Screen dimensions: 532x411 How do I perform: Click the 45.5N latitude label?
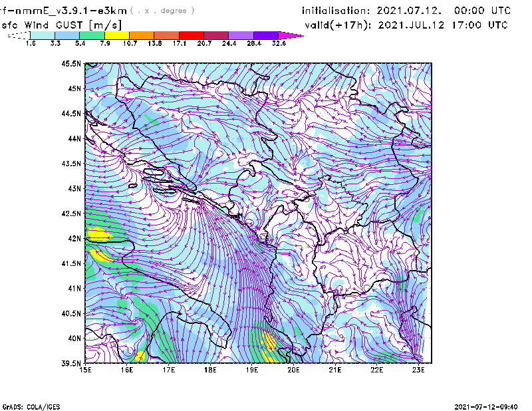[71, 63]
